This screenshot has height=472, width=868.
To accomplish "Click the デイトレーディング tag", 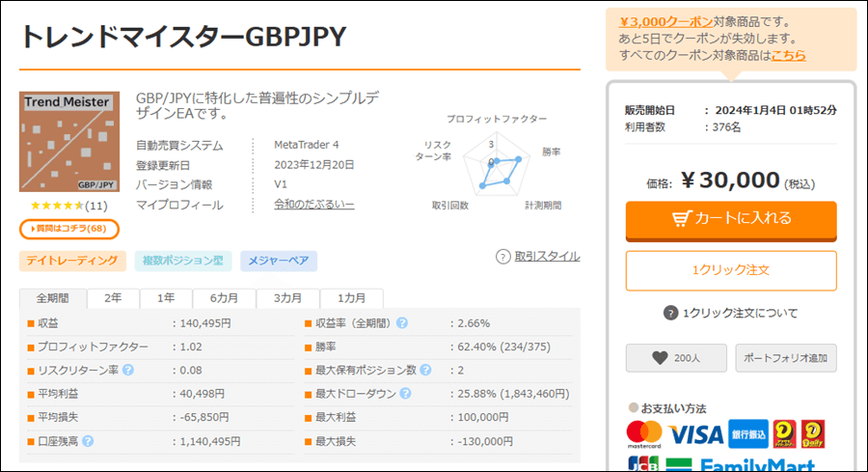I will pyautogui.click(x=72, y=261).
